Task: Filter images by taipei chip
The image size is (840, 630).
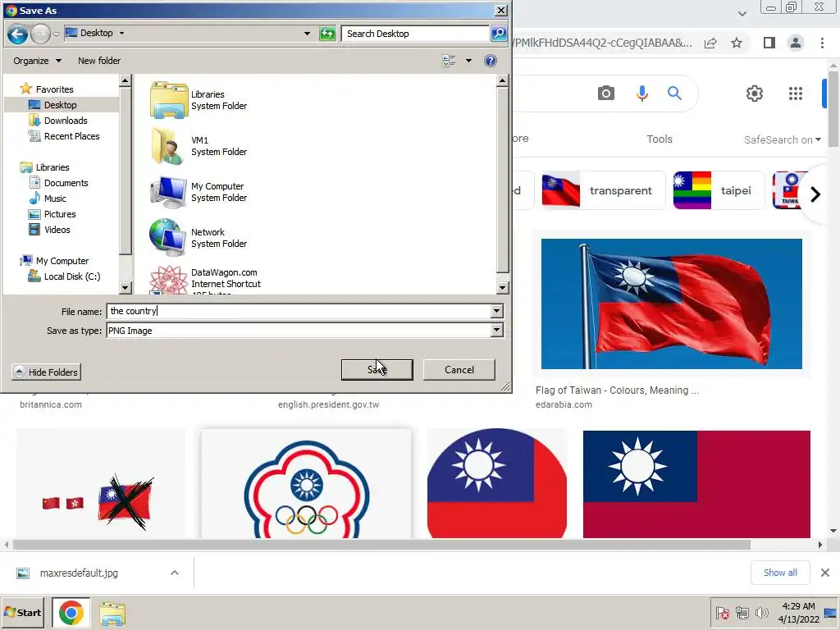Action: coord(719,190)
